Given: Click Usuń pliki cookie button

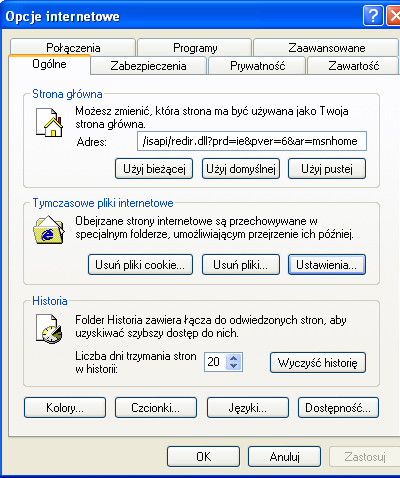Looking at the screenshot, I should click(140, 265).
